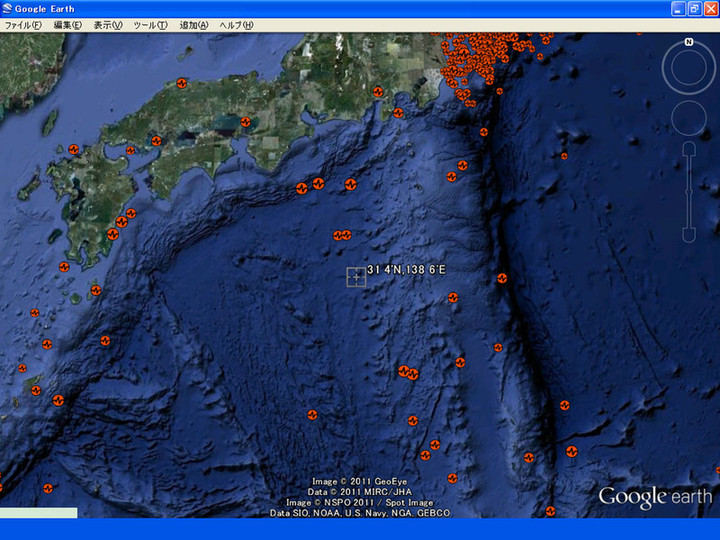
Task: Open the 表示(V) menu
Action: tap(108, 25)
